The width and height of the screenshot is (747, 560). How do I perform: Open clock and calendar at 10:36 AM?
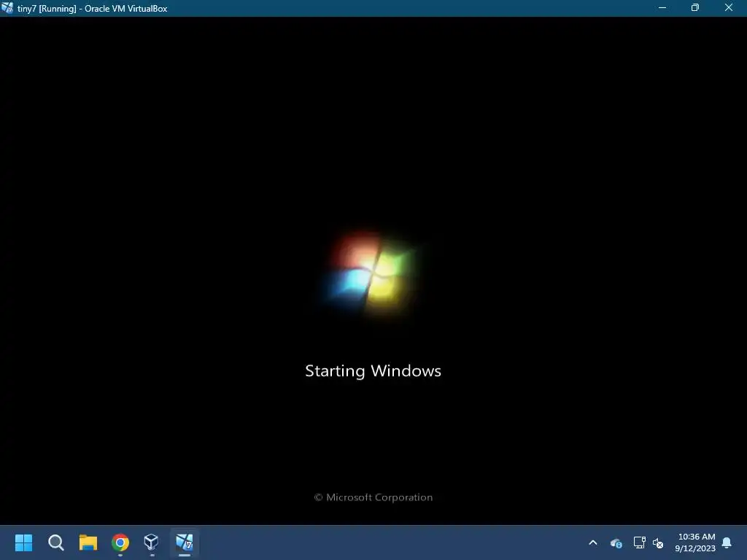[695, 542]
